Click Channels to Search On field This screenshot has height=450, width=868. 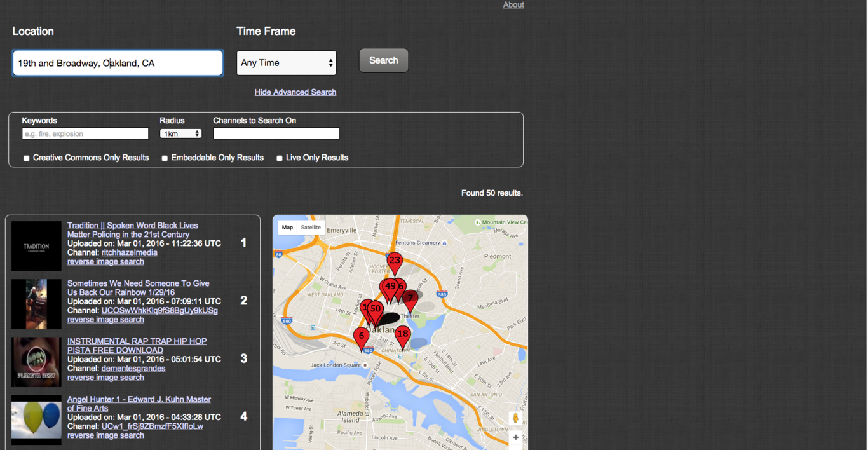(x=276, y=133)
